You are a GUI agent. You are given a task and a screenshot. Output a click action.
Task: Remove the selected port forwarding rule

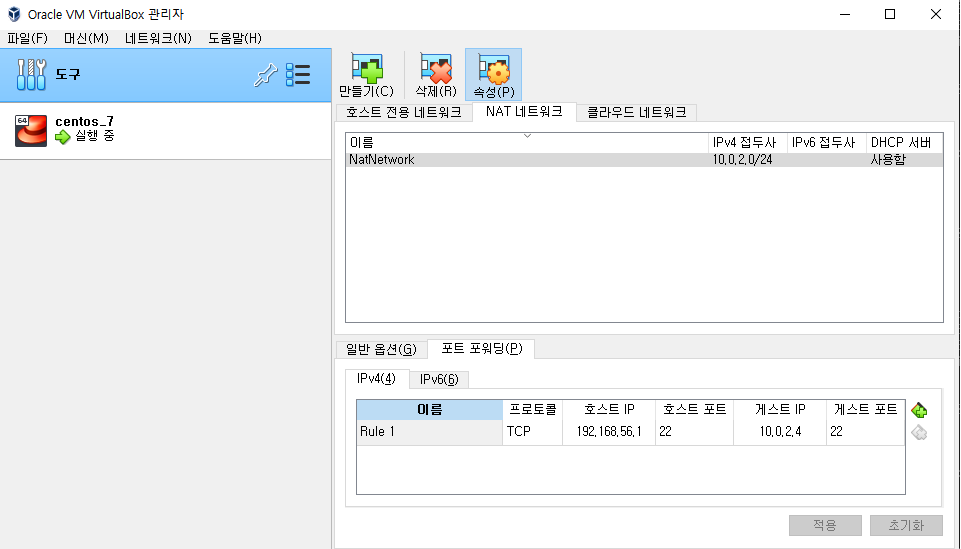919,433
